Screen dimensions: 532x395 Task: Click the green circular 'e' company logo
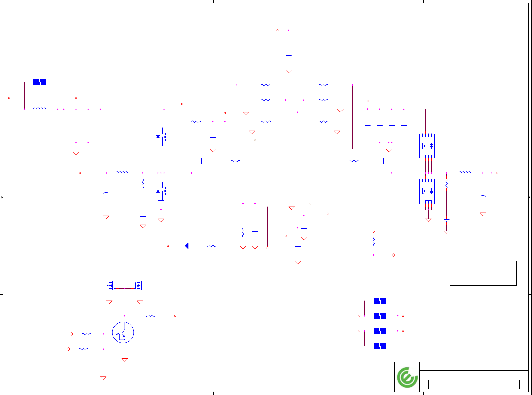407,377
